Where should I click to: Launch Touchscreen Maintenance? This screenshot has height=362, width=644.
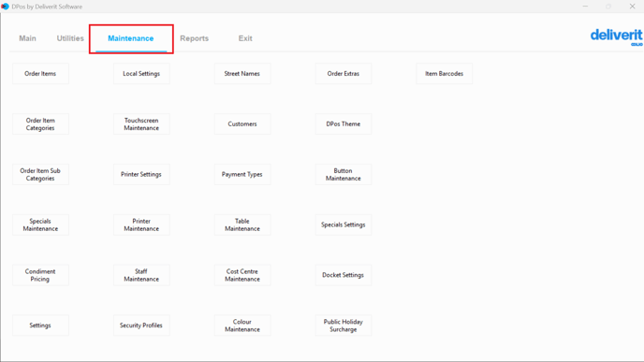coord(141,124)
